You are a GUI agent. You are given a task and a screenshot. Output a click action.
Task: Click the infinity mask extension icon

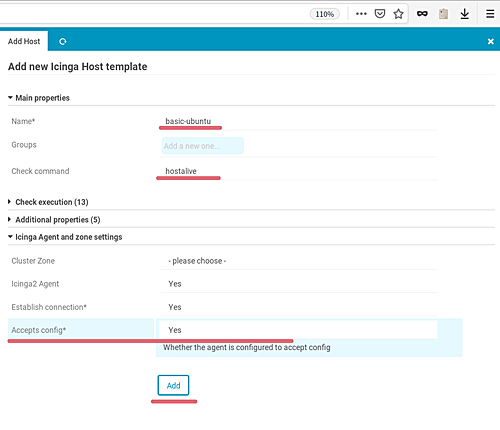tap(422, 14)
